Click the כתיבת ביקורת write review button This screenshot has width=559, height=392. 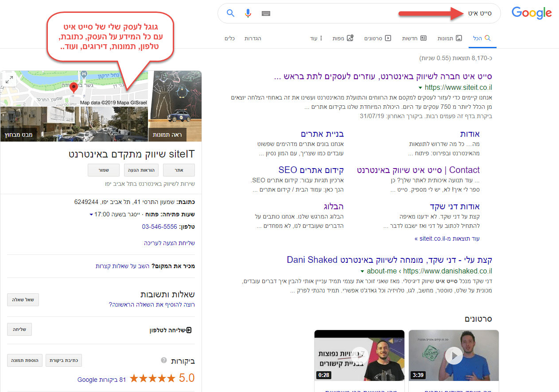[x=64, y=361]
